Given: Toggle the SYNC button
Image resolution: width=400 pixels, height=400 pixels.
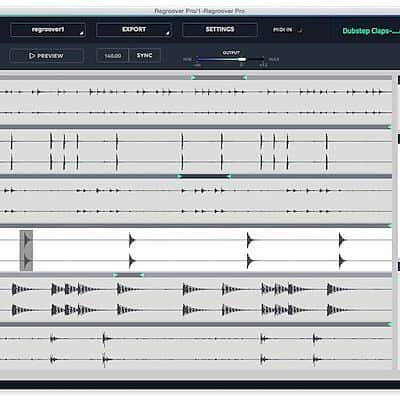Looking at the screenshot, I should tap(145, 56).
